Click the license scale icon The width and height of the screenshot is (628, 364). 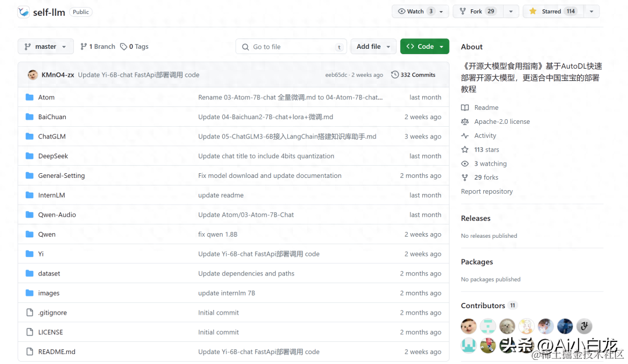click(x=465, y=122)
